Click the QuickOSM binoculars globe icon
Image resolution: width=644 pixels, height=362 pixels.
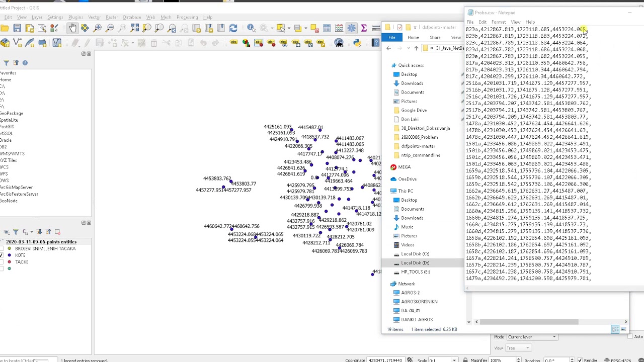[339, 43]
